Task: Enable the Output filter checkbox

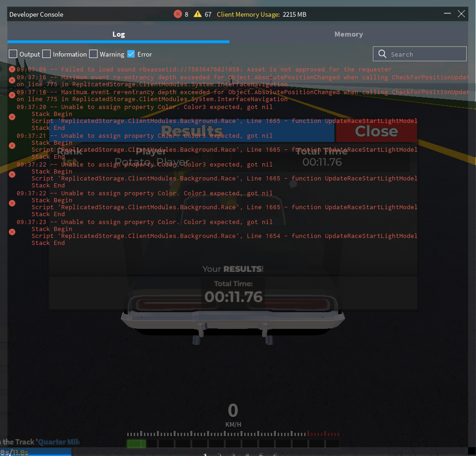Action: click(13, 54)
